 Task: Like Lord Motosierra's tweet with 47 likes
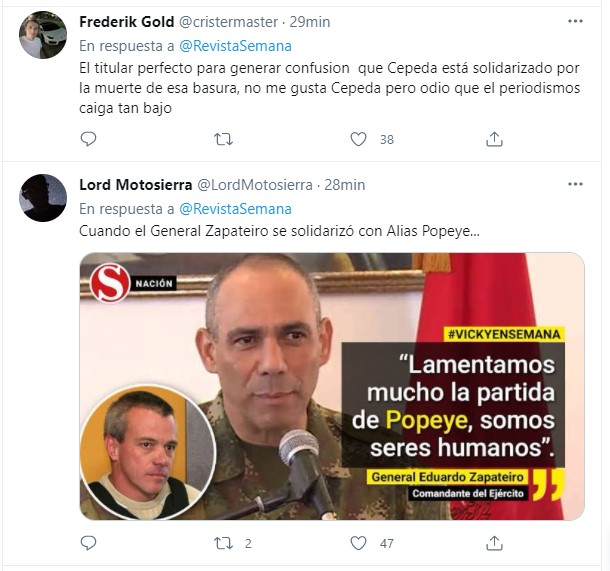pyautogui.click(x=358, y=543)
